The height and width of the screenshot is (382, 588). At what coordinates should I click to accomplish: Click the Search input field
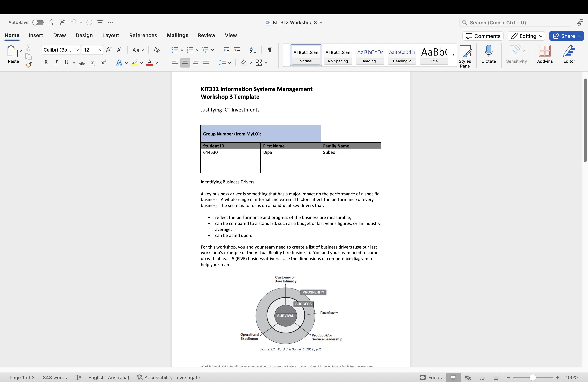click(x=515, y=22)
